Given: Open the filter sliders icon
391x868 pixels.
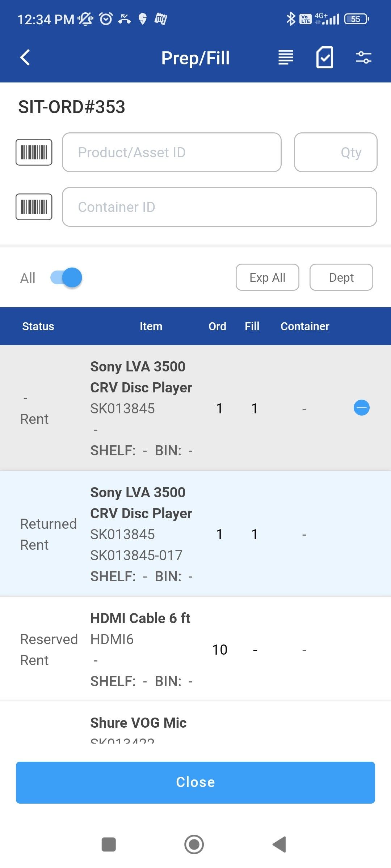Looking at the screenshot, I should (363, 58).
